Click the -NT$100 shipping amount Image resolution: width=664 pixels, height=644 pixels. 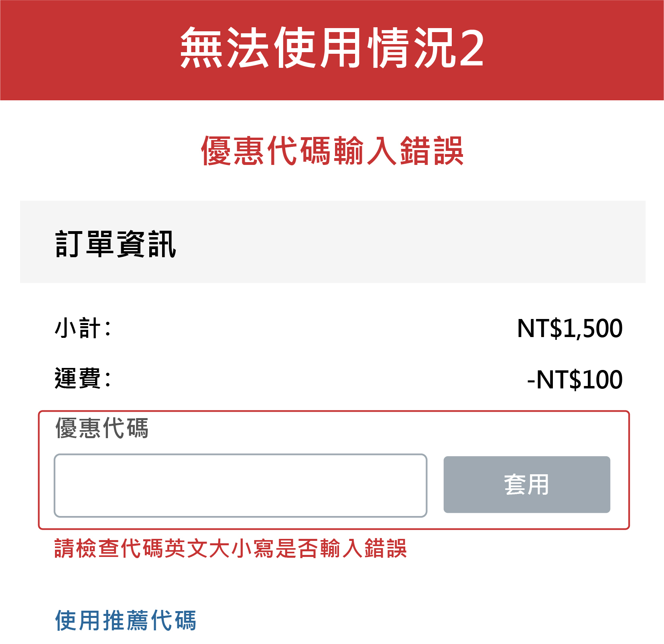point(575,380)
